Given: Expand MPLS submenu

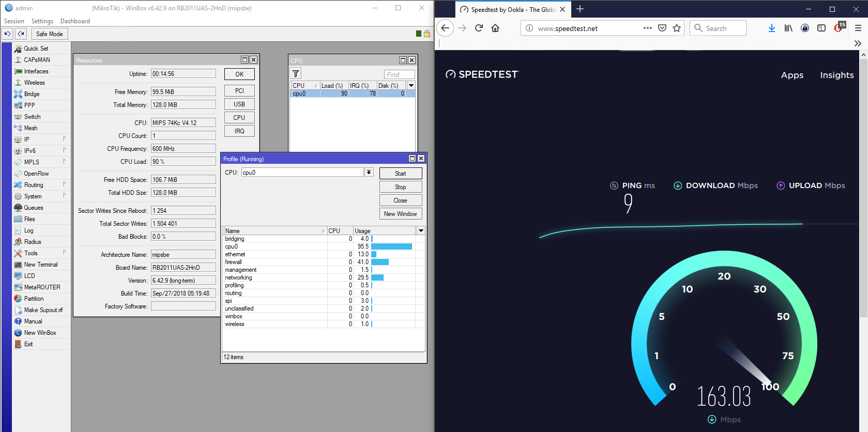Looking at the screenshot, I should (x=65, y=162).
